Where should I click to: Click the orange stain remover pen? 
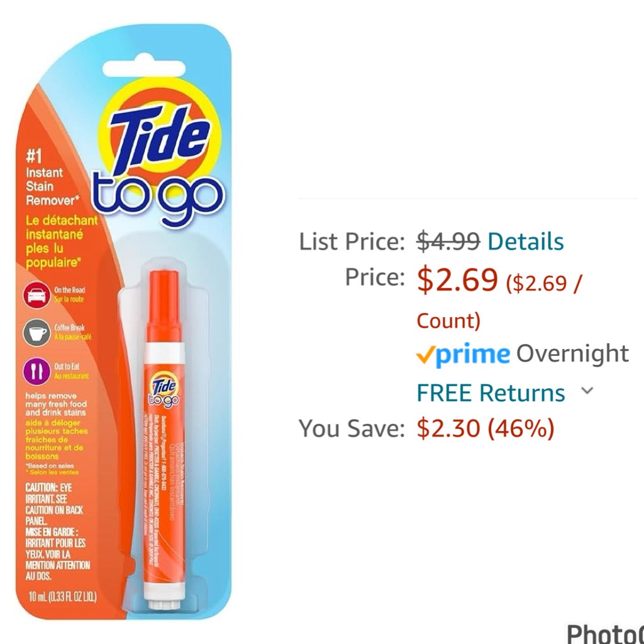tap(164, 440)
